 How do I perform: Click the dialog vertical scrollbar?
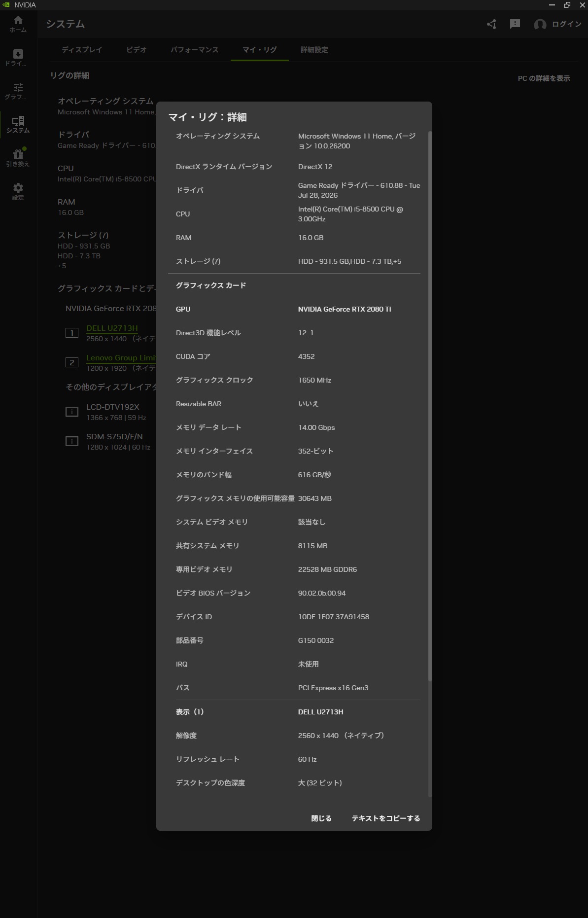pos(430,406)
